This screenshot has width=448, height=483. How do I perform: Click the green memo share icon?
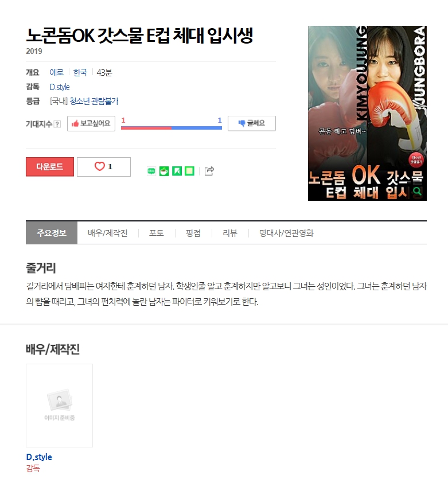point(189,171)
